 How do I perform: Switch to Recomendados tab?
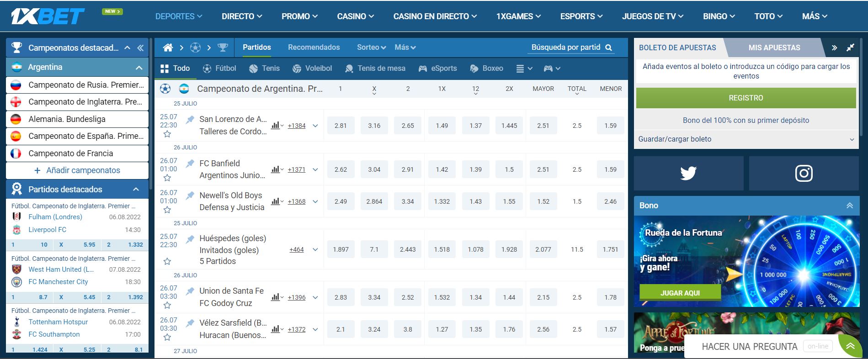(x=314, y=48)
